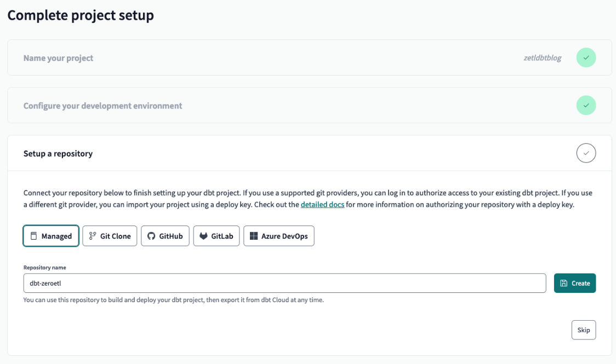Click the GitLab fox icon
The image size is (616, 364).
[x=203, y=236]
